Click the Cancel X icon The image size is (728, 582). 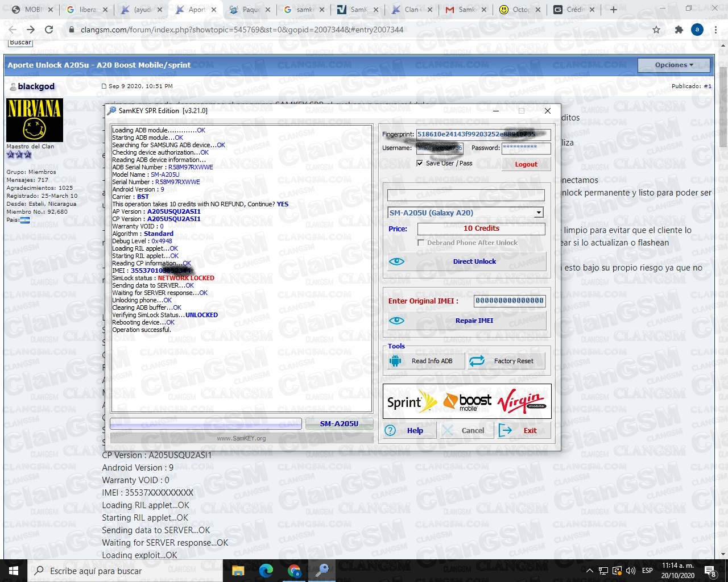pyautogui.click(x=448, y=430)
